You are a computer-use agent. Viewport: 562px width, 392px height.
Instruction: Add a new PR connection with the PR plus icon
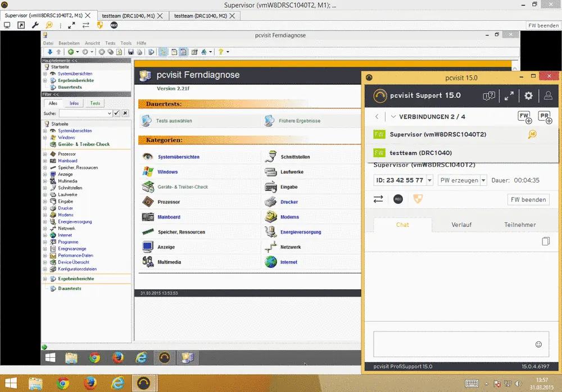pos(545,117)
